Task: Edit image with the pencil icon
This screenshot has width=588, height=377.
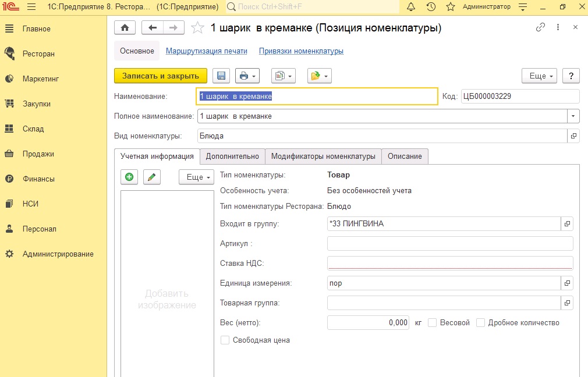Action: pyautogui.click(x=152, y=177)
